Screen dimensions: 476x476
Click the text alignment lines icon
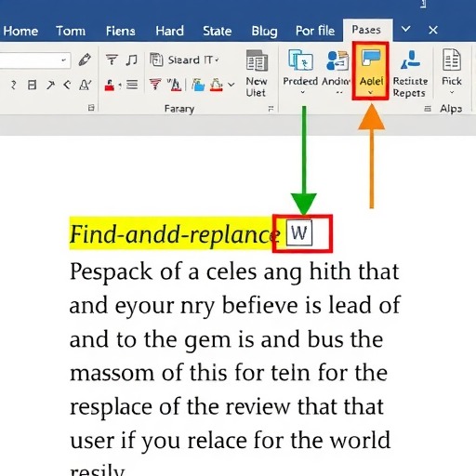pyautogui.click(x=132, y=85)
